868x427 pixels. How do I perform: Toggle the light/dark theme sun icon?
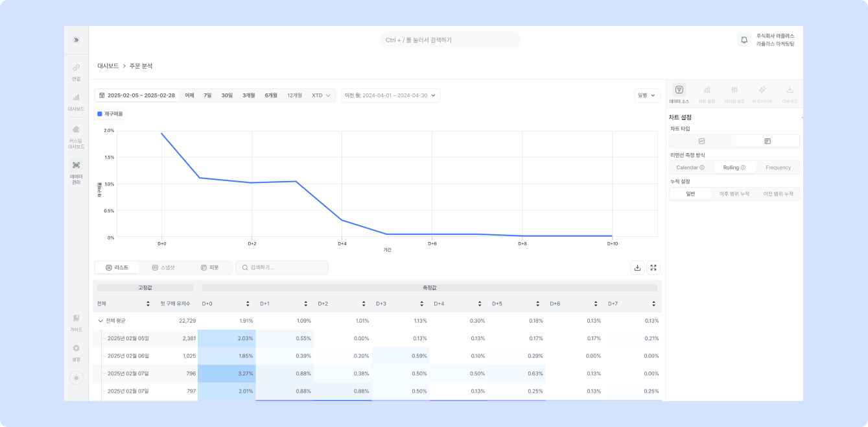(76, 378)
